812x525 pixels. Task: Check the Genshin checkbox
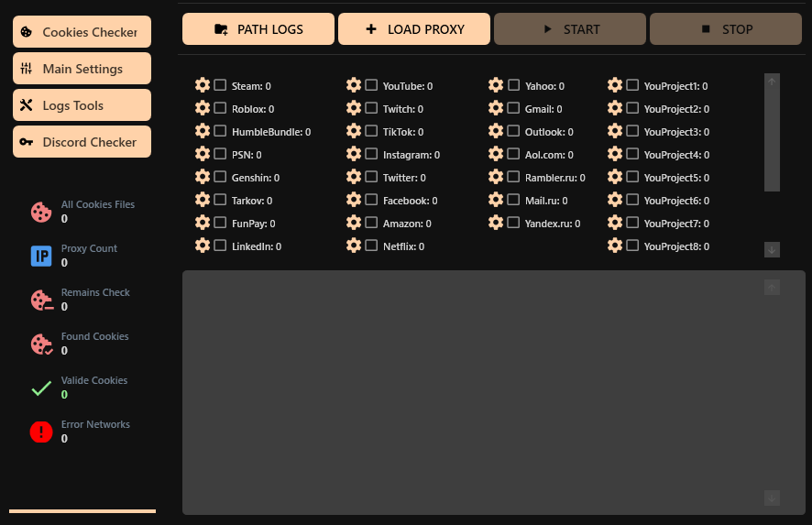[x=220, y=177]
